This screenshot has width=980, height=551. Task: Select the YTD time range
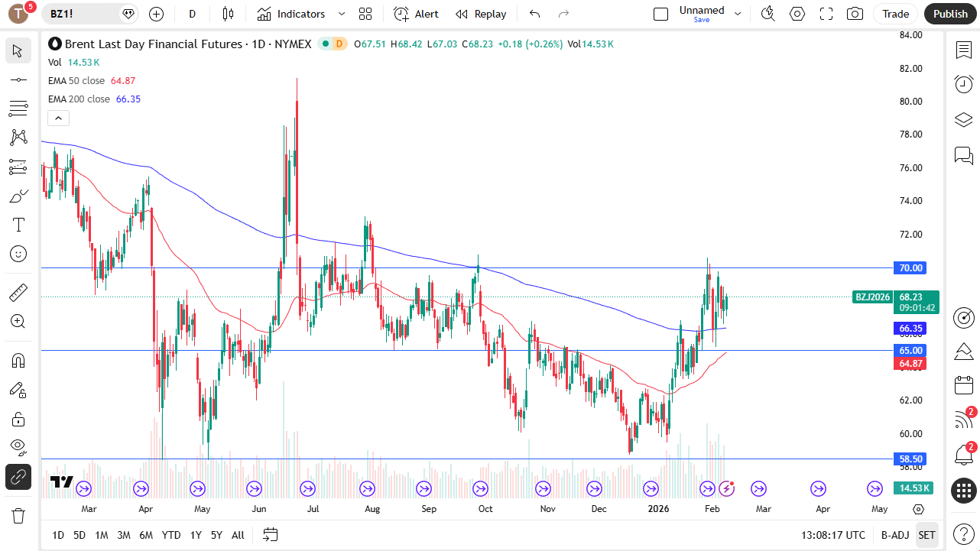pyautogui.click(x=171, y=535)
